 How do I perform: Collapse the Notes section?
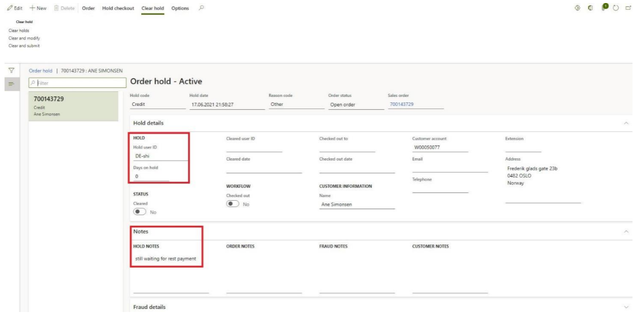627,232
